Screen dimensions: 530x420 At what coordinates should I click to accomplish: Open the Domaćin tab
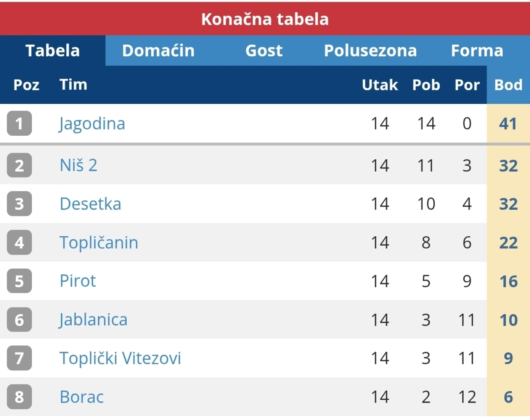click(158, 50)
